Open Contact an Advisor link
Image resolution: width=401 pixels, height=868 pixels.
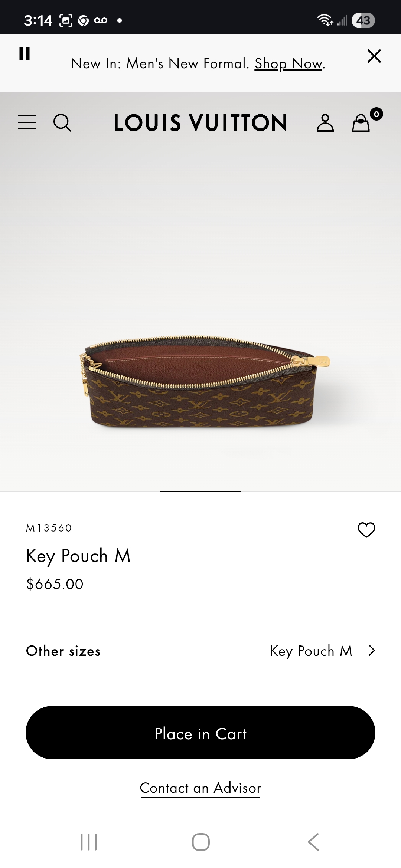pos(200,788)
